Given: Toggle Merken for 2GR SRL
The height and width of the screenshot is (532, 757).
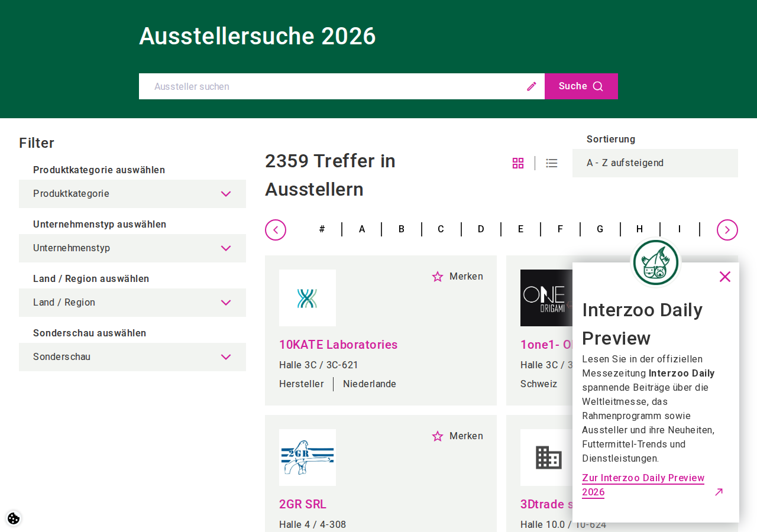Looking at the screenshot, I should coord(457,436).
